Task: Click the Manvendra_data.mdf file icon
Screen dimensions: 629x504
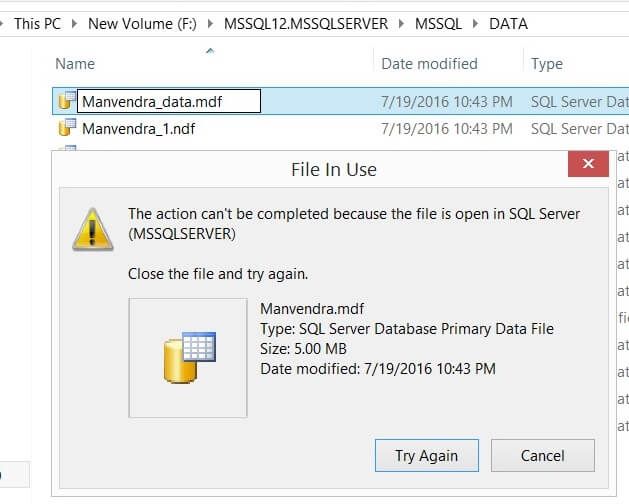Action: coord(67,101)
